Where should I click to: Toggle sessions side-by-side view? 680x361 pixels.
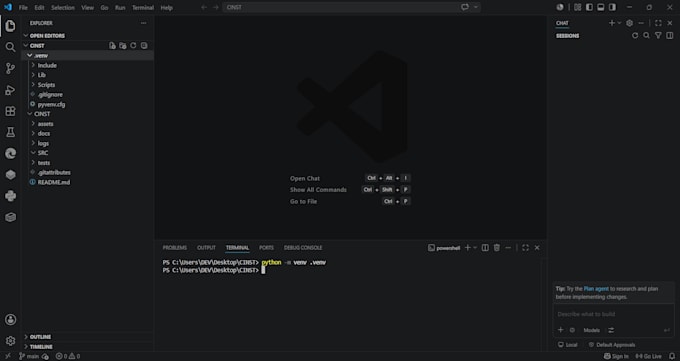pos(670,36)
